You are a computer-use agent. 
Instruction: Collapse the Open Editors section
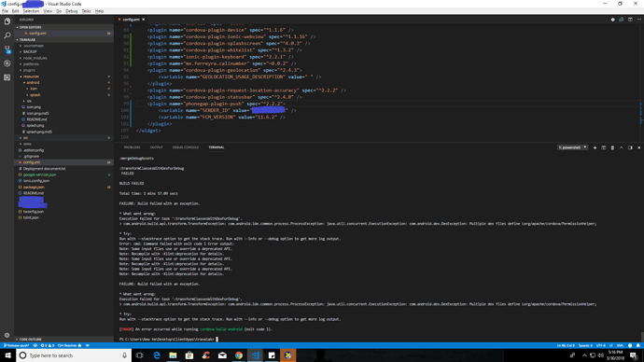pyautogui.click(x=63, y=27)
